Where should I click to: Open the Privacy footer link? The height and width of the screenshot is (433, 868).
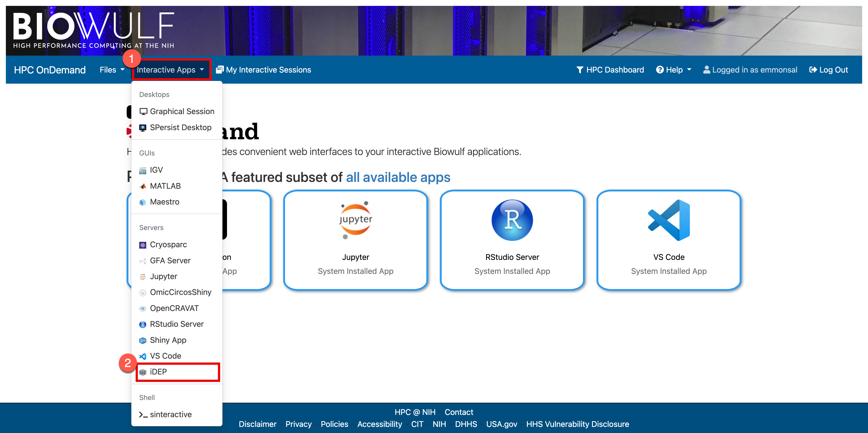coord(299,424)
